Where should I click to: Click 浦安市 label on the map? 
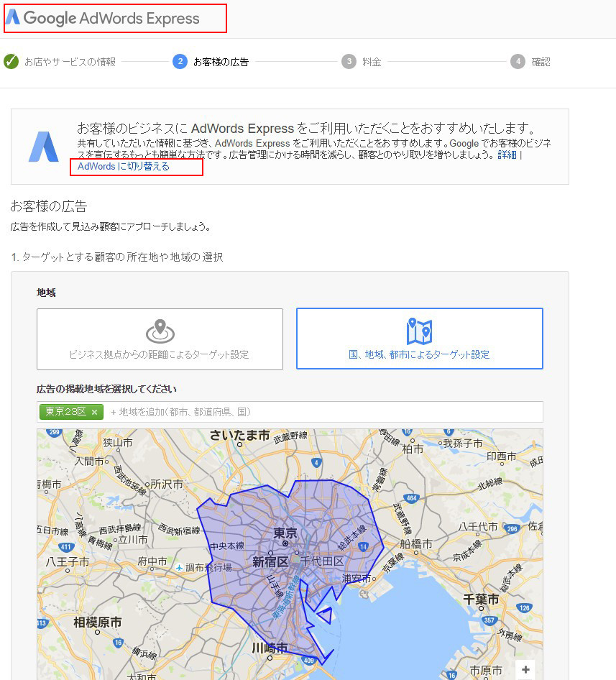click(357, 578)
